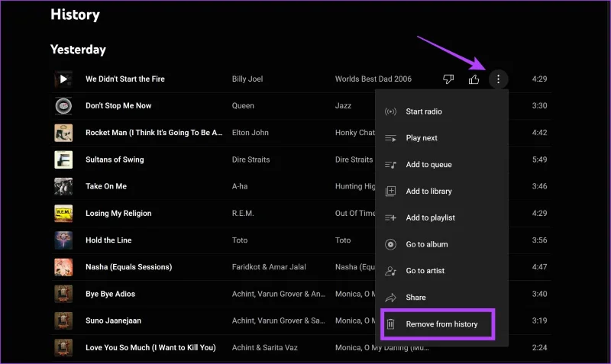
Task: Click the Go to artist icon
Action: [x=390, y=271]
